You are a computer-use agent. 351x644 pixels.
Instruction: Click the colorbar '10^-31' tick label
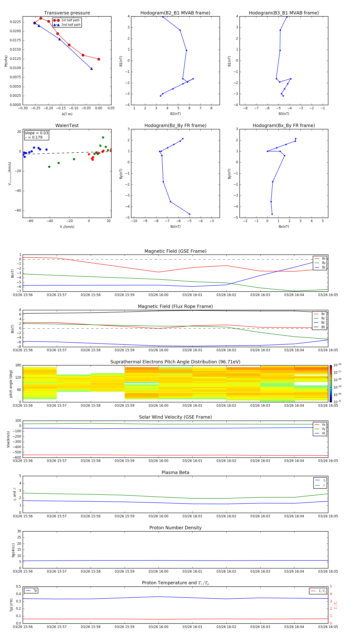point(337,402)
